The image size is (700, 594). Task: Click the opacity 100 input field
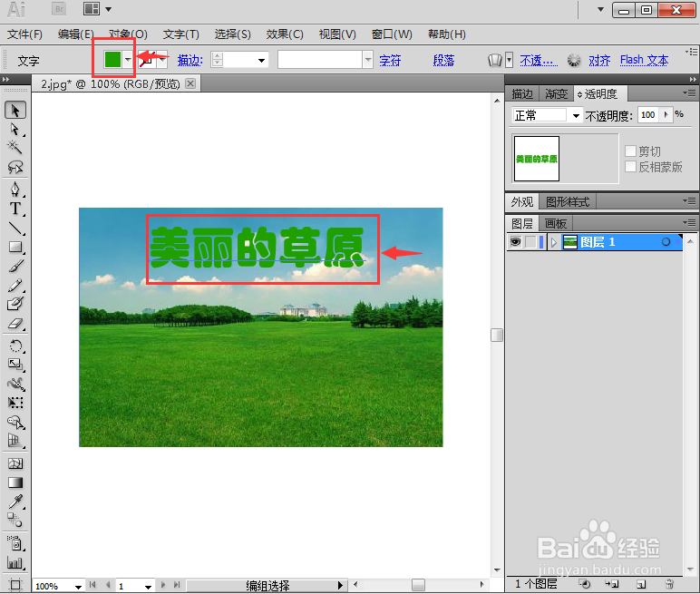tap(648, 115)
